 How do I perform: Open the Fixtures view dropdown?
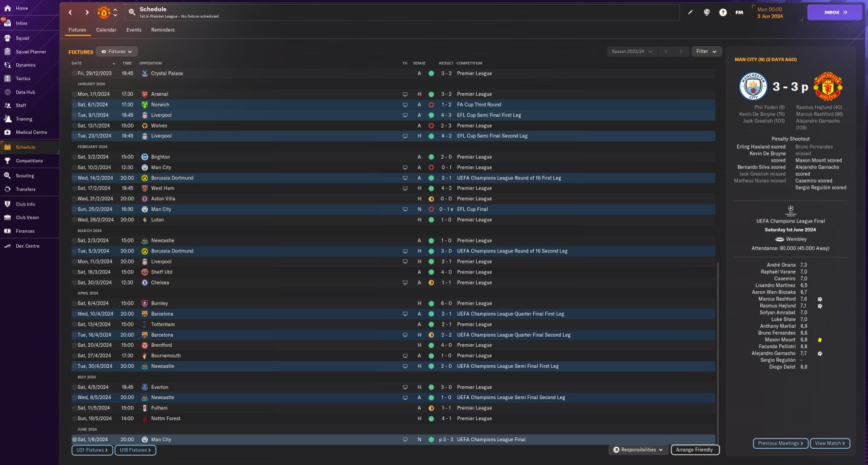(117, 52)
